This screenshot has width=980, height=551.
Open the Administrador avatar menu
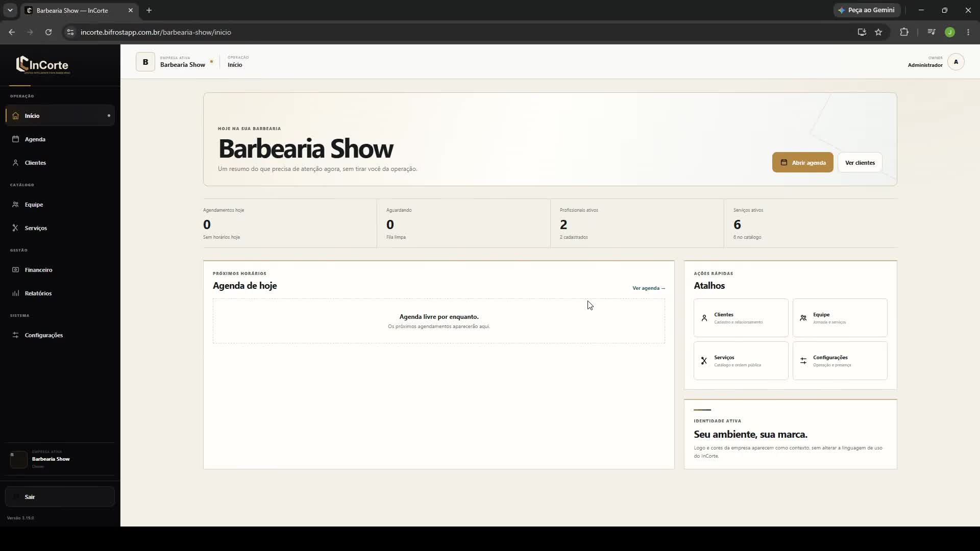[955, 62]
